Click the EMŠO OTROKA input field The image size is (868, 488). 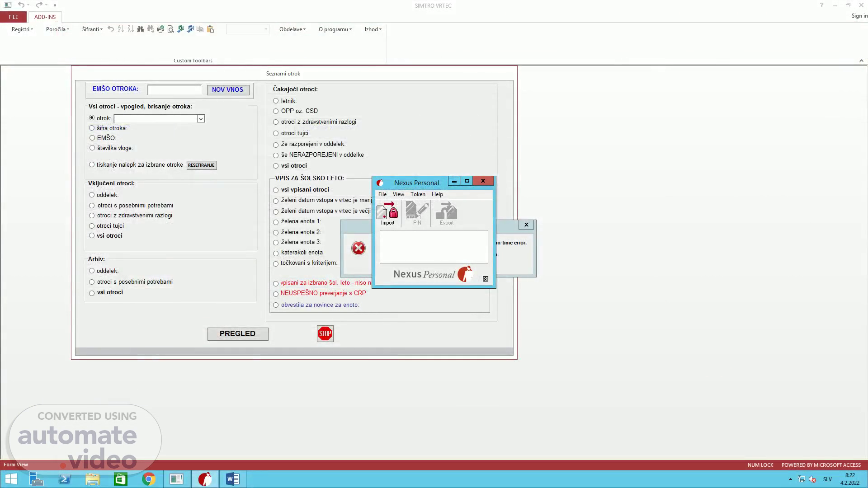(174, 89)
